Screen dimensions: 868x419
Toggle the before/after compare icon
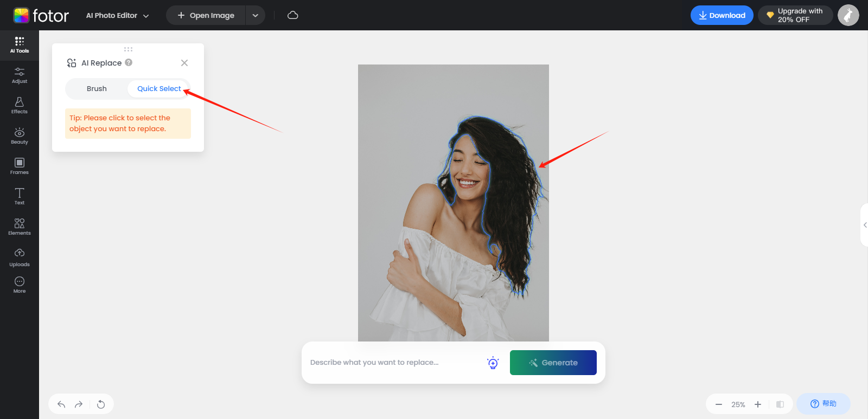pyautogui.click(x=780, y=404)
